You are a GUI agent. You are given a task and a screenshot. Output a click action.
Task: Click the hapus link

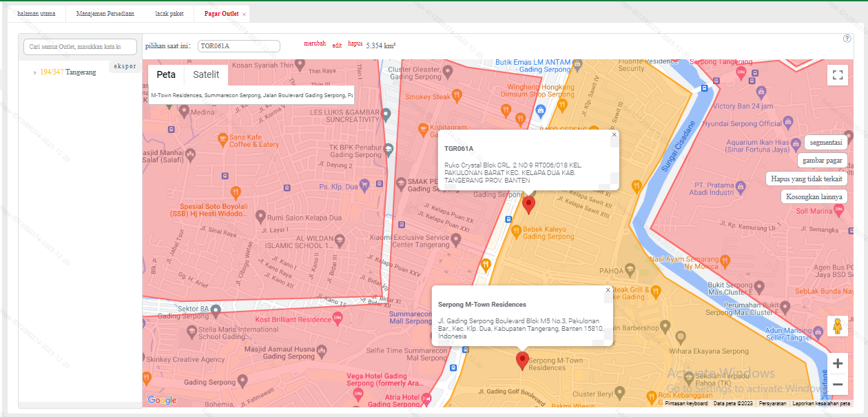point(355,43)
